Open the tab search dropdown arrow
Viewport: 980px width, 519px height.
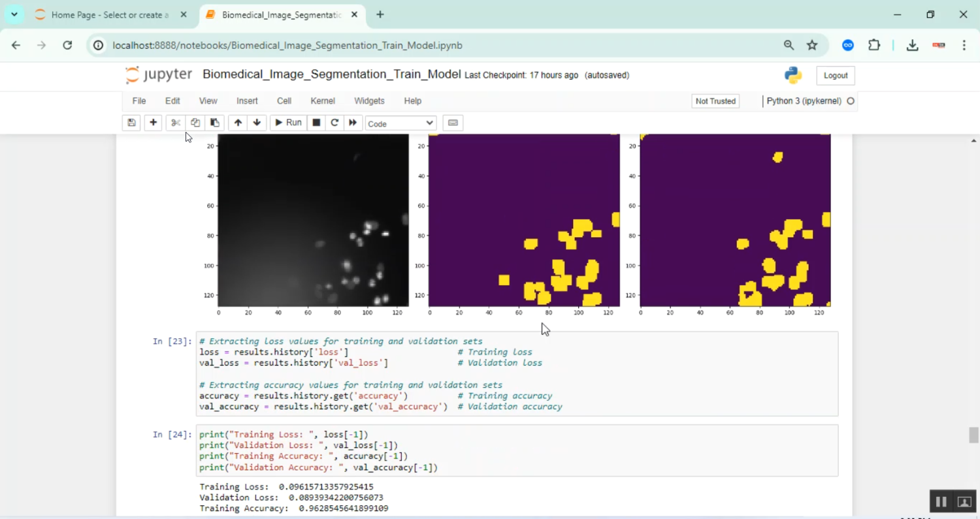tap(14, 14)
